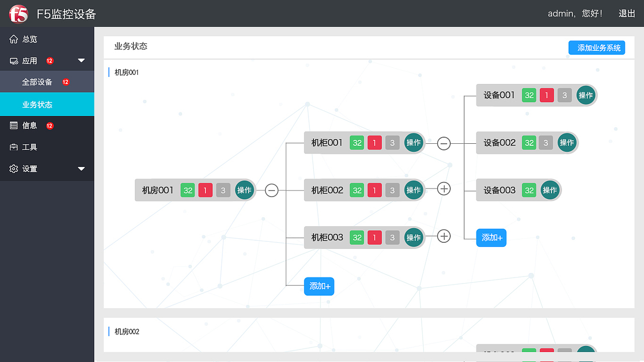Click the home icon beside 总览
The width and height of the screenshot is (644, 362).
[14, 39]
